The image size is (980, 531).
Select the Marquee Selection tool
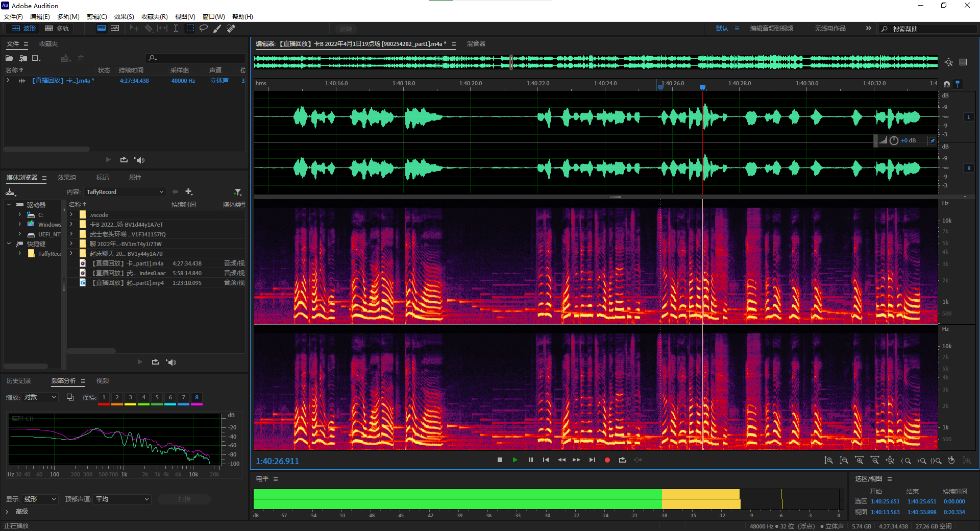tap(190, 29)
